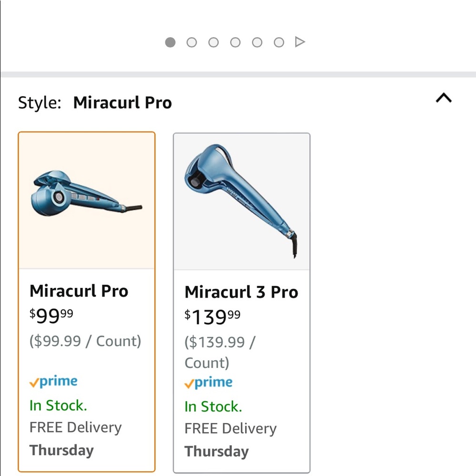Click the last carousel dot
476x476 pixels.
pyautogui.click(x=278, y=42)
